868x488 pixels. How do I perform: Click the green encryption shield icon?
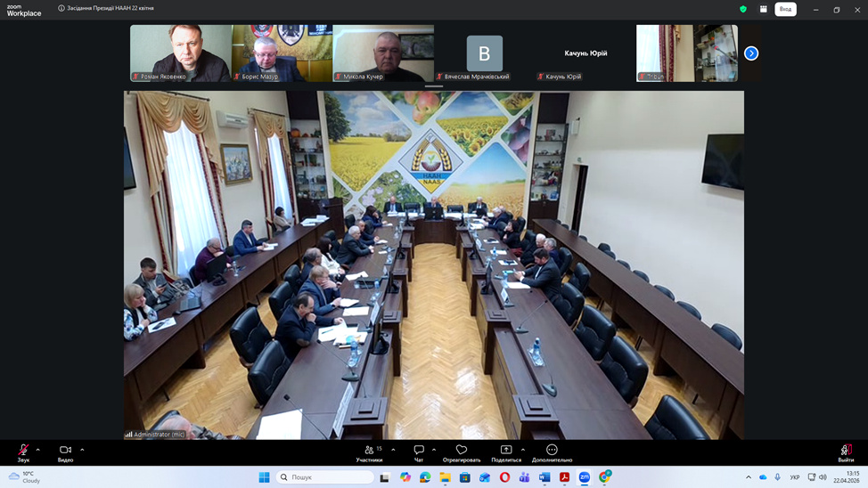[x=743, y=9]
